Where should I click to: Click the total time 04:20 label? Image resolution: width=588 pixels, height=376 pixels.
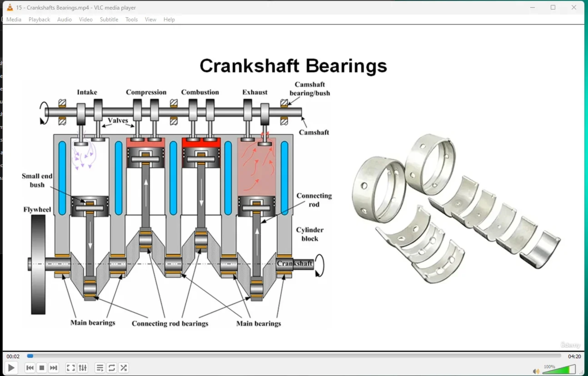click(x=574, y=356)
